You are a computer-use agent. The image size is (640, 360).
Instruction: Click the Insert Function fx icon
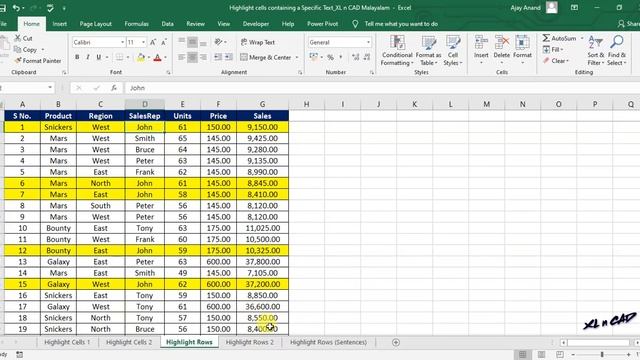114,88
